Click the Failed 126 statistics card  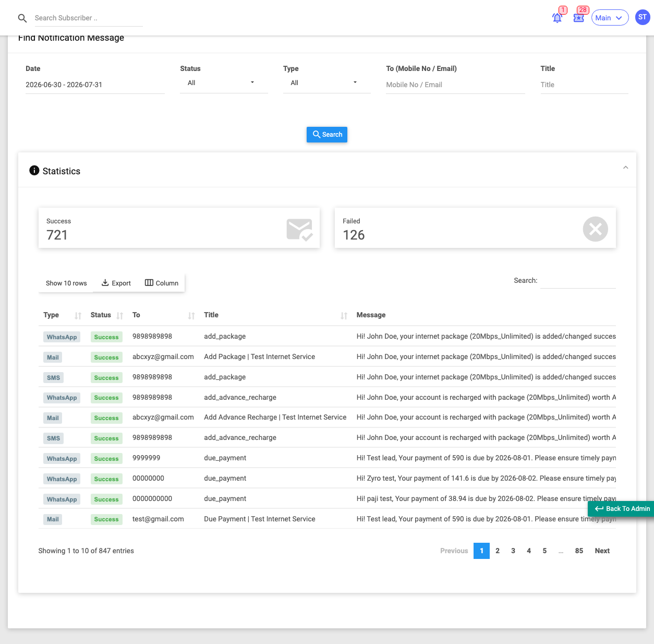pos(475,228)
